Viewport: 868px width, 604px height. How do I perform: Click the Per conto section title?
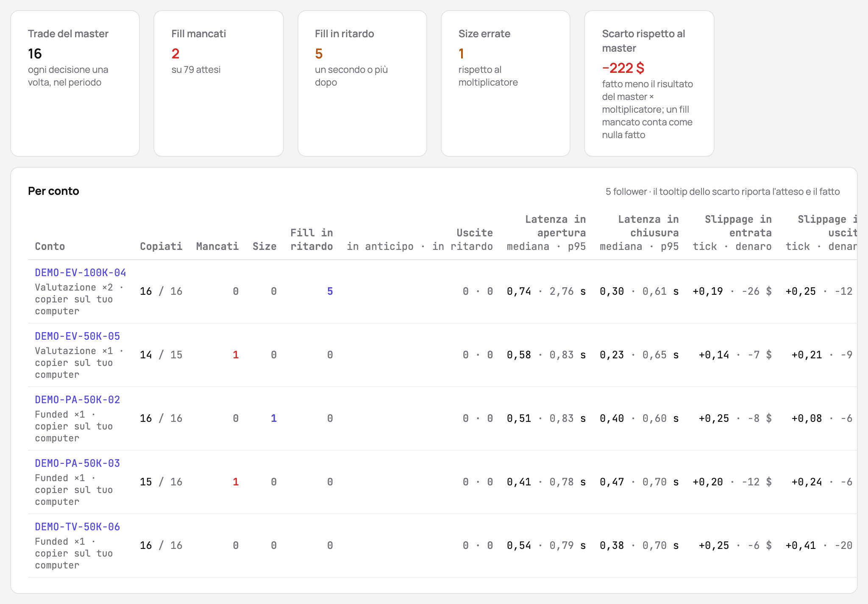pos(53,191)
